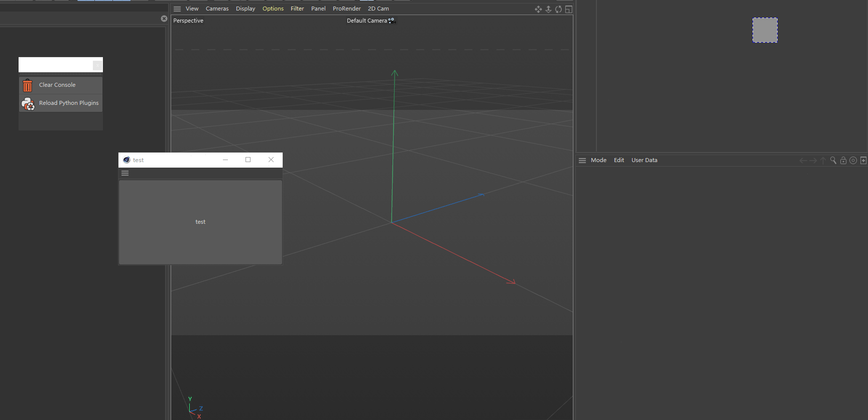Toggle the active viewport maximize icon

pos(569,10)
